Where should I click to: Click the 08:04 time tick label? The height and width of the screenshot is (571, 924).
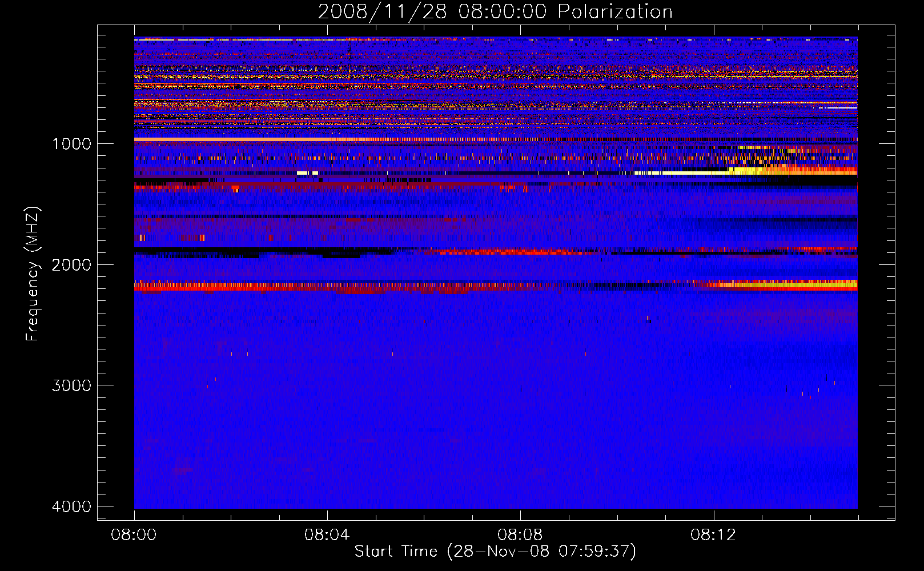(327, 535)
